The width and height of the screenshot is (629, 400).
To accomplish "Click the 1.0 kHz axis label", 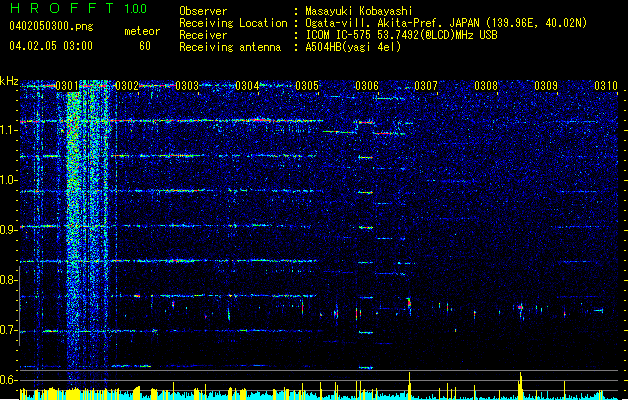I will click(9, 180).
